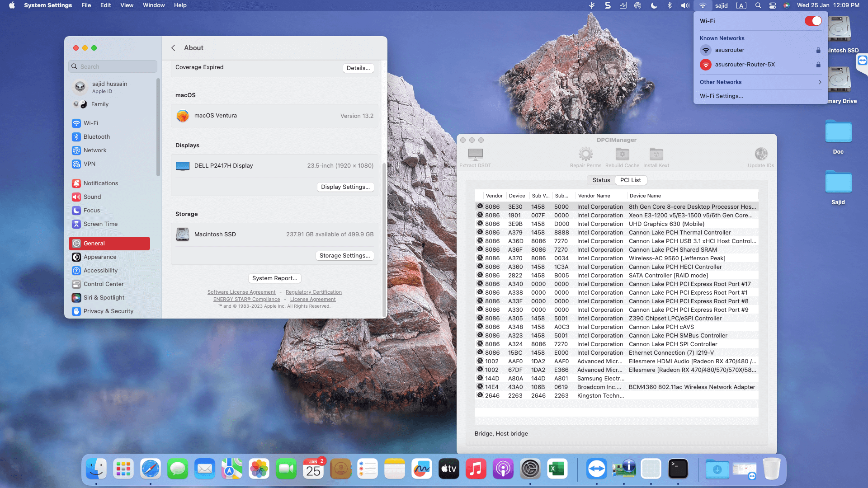This screenshot has width=868, height=488.
Task: Open Siri & Spotlight settings
Action: coord(109,297)
